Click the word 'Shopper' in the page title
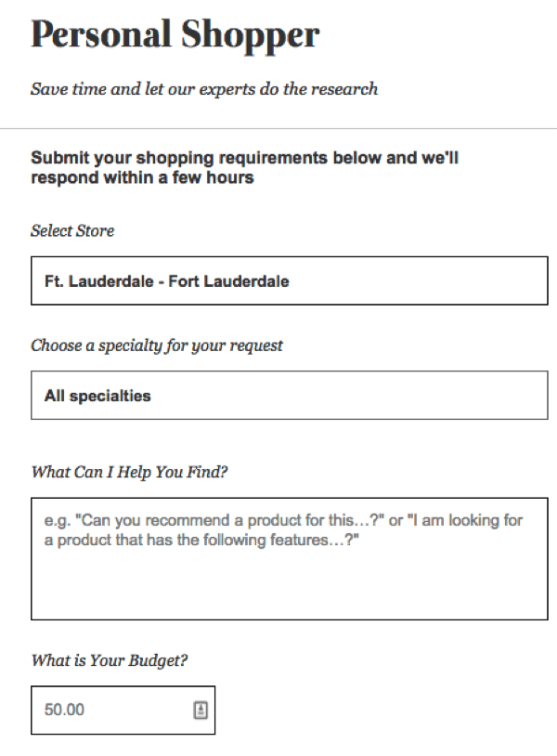 click(250, 36)
